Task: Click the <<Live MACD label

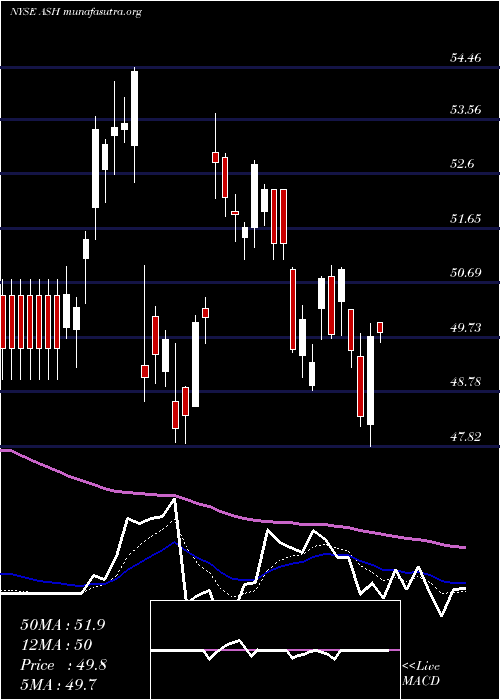Action: 421,673
